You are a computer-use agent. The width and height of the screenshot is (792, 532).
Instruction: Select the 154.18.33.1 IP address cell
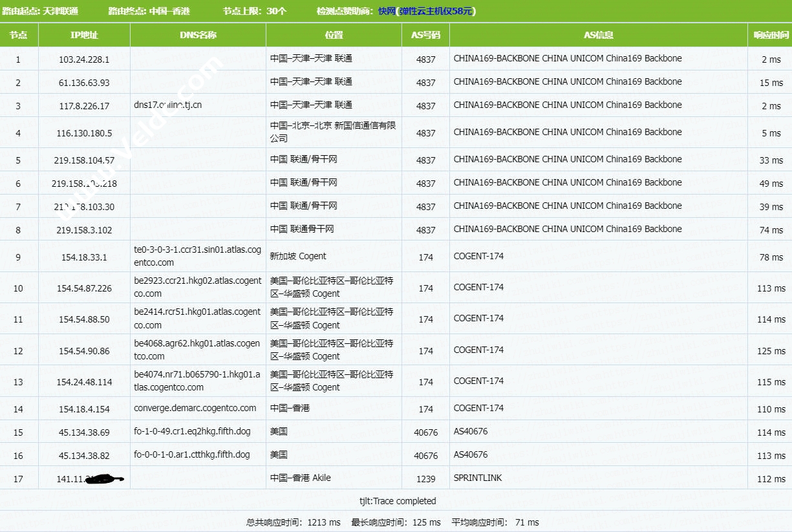[84, 257]
